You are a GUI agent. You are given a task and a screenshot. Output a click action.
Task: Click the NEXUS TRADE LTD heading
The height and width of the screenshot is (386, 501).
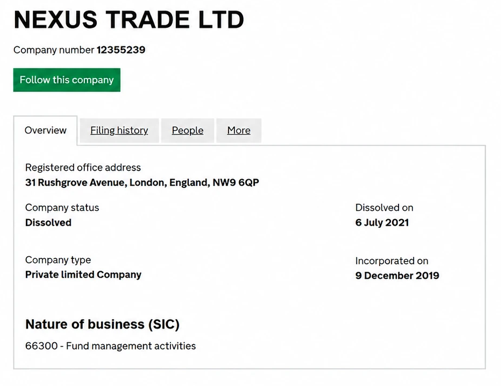click(x=129, y=20)
